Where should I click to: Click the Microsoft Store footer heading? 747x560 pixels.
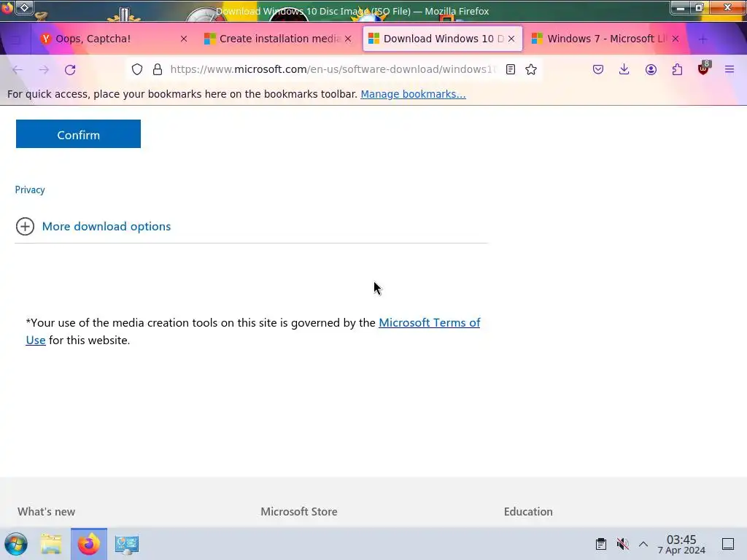(298, 511)
